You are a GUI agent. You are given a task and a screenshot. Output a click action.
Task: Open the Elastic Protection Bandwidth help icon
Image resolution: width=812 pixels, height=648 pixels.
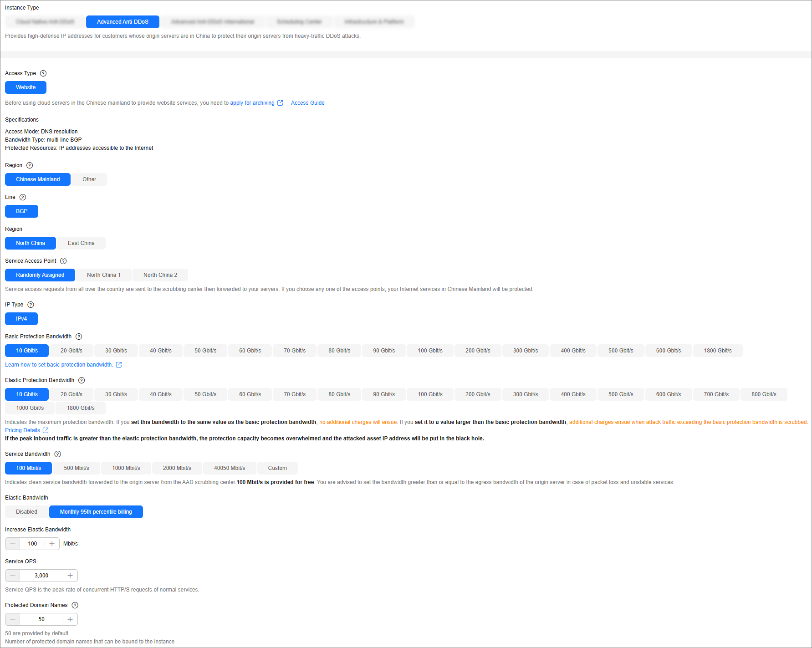point(82,380)
